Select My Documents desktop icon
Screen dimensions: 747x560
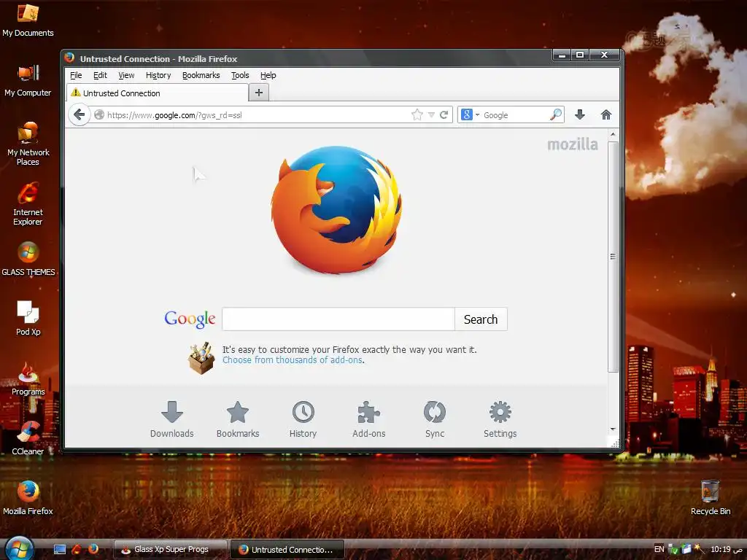point(28,20)
